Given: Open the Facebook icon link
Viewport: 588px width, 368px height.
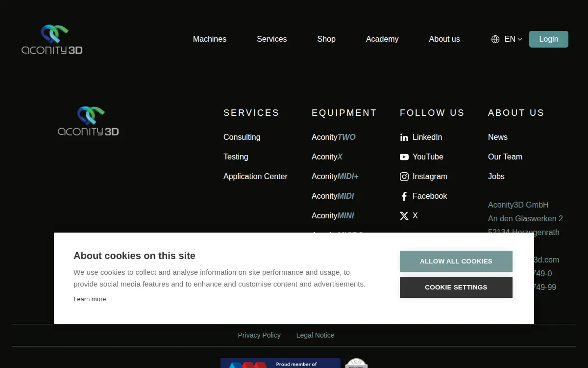Looking at the screenshot, I should click(x=404, y=196).
